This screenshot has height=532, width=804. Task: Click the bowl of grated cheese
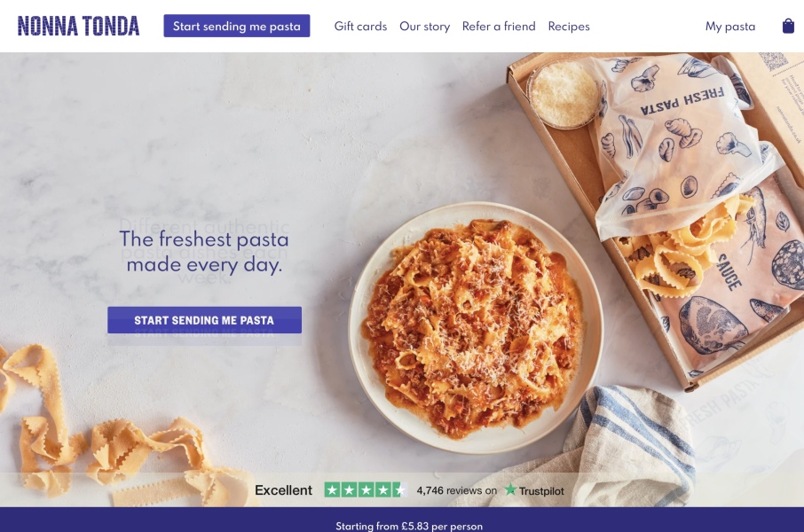[x=563, y=94]
